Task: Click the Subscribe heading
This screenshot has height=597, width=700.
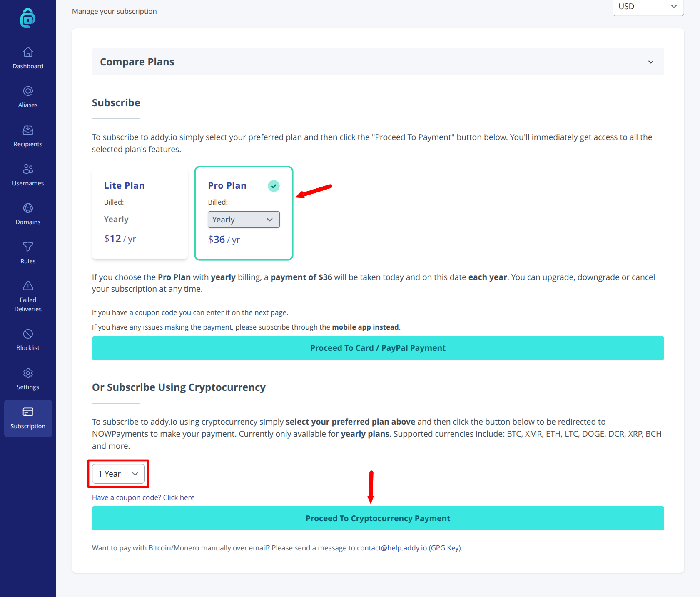Action: point(116,103)
